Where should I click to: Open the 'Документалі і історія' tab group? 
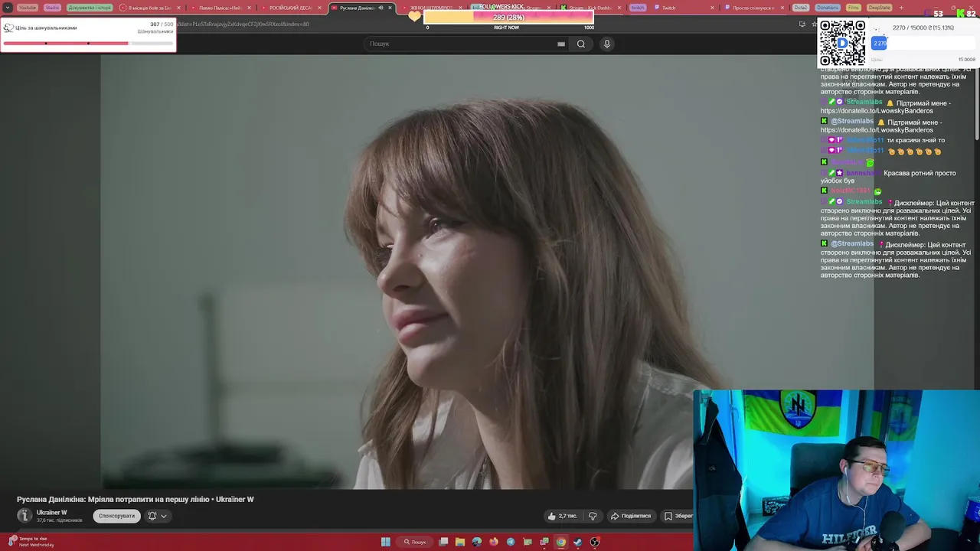(x=90, y=8)
